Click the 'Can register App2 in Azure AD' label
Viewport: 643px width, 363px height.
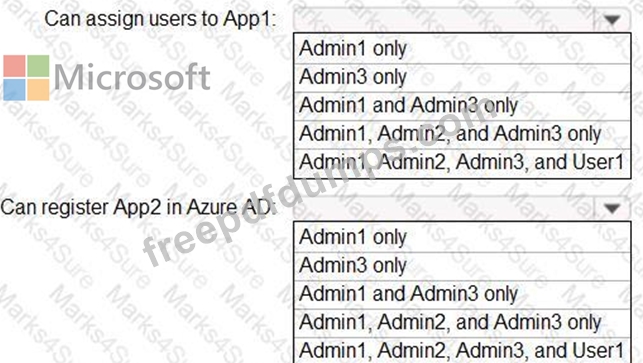[136, 208]
